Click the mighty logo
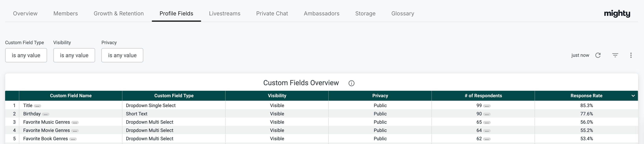This screenshot has height=144, width=644. click(617, 14)
